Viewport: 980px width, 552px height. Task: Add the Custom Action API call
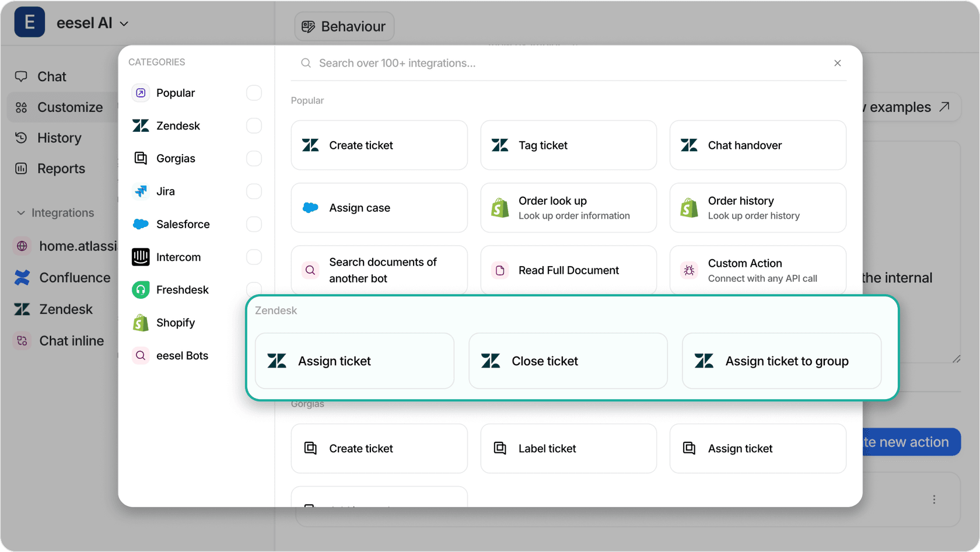[758, 270]
